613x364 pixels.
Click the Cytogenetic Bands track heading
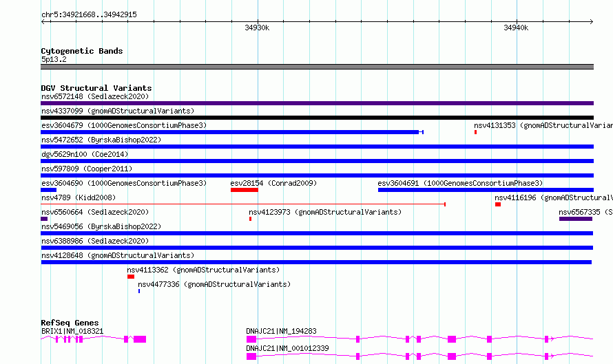[82, 51]
